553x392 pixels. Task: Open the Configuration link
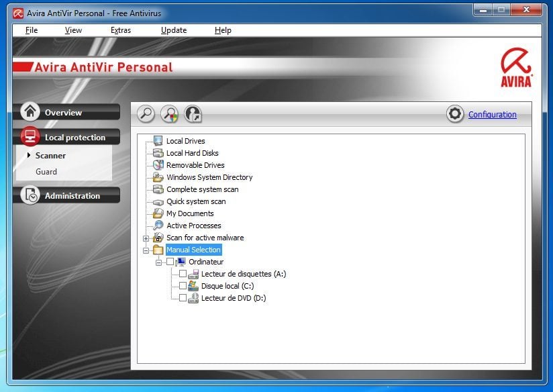tap(492, 115)
